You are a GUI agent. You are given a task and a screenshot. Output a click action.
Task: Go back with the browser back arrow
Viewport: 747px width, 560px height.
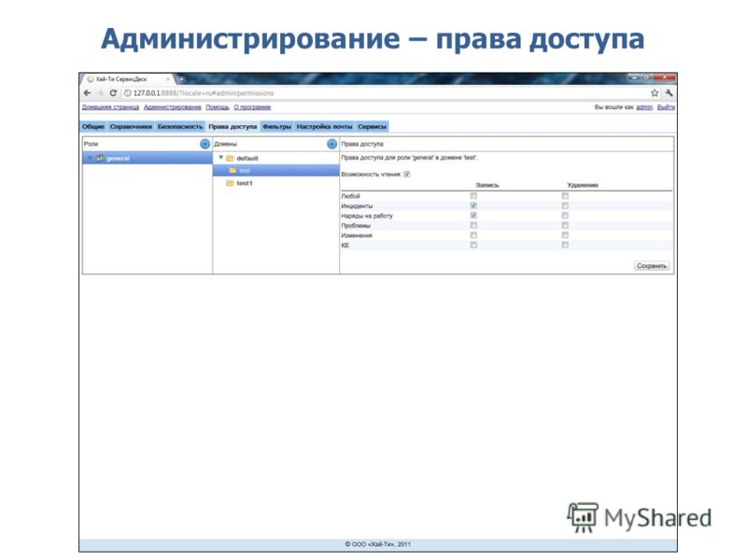point(87,92)
